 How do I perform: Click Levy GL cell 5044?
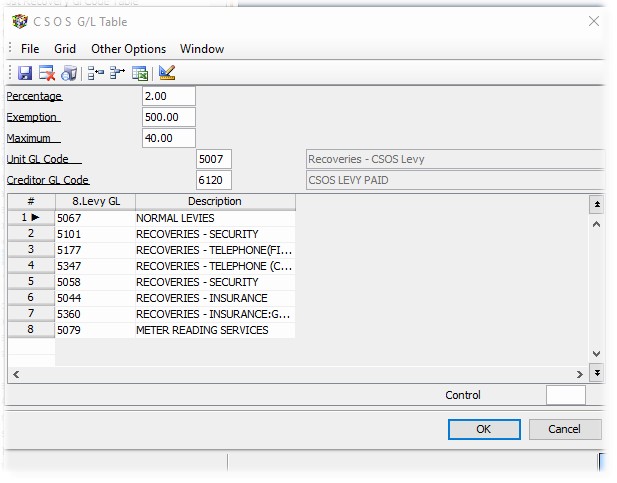coord(95,298)
